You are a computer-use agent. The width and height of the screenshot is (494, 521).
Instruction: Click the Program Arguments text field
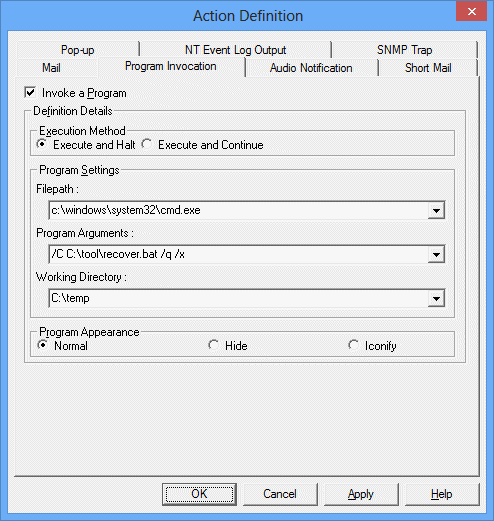[x=238, y=254]
